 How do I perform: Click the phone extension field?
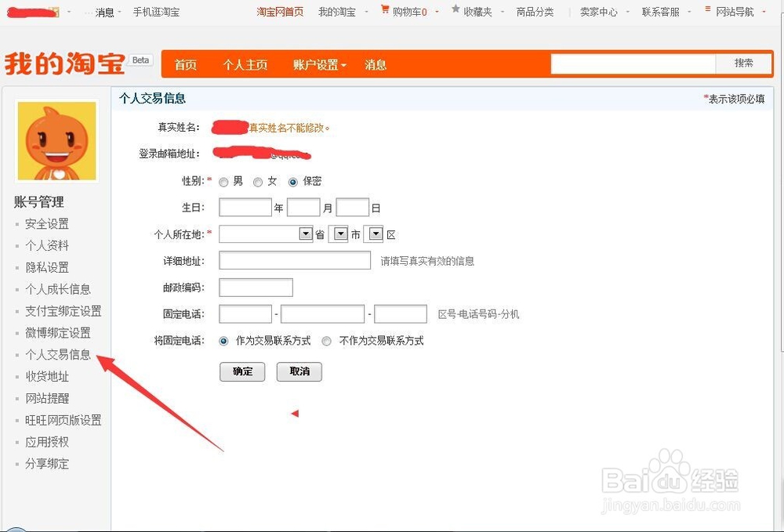[x=401, y=314]
